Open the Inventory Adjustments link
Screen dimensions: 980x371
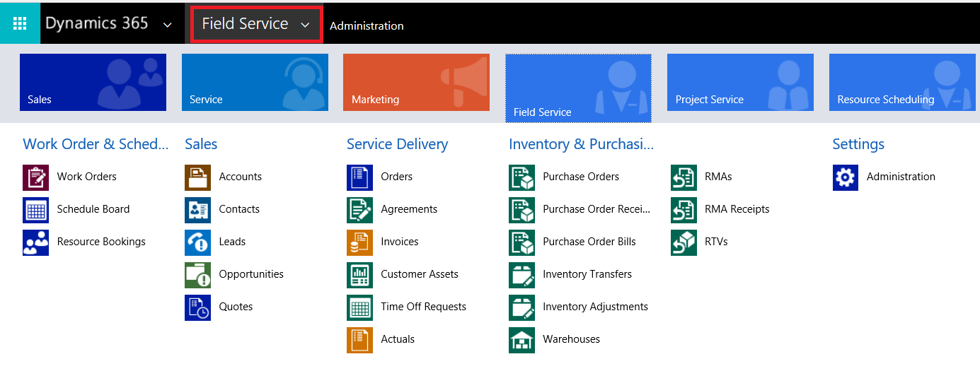tap(595, 307)
